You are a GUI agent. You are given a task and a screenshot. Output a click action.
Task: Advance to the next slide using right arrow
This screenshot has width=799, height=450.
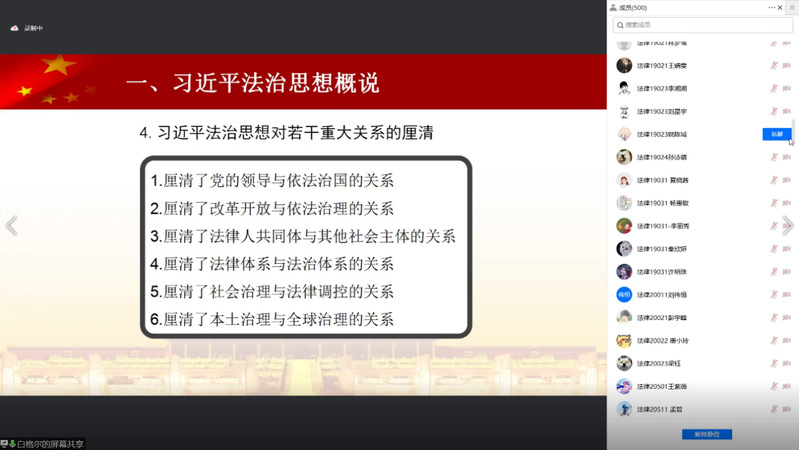[788, 226]
